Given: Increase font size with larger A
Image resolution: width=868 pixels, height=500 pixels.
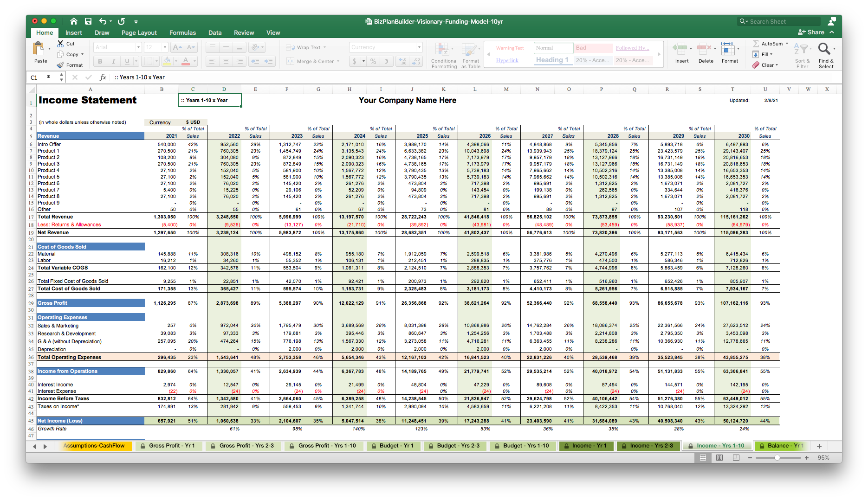Looking at the screenshot, I should point(177,47).
